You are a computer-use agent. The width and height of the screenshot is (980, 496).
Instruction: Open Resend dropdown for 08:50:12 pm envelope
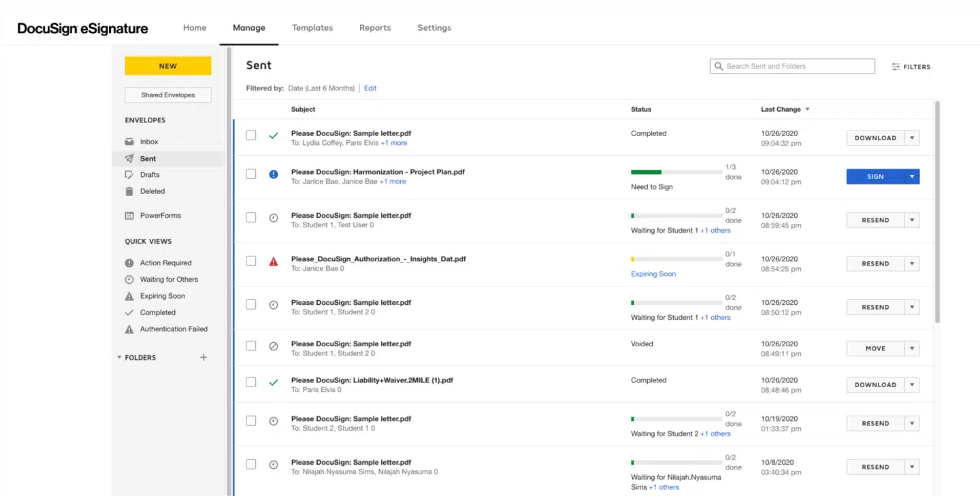click(913, 308)
